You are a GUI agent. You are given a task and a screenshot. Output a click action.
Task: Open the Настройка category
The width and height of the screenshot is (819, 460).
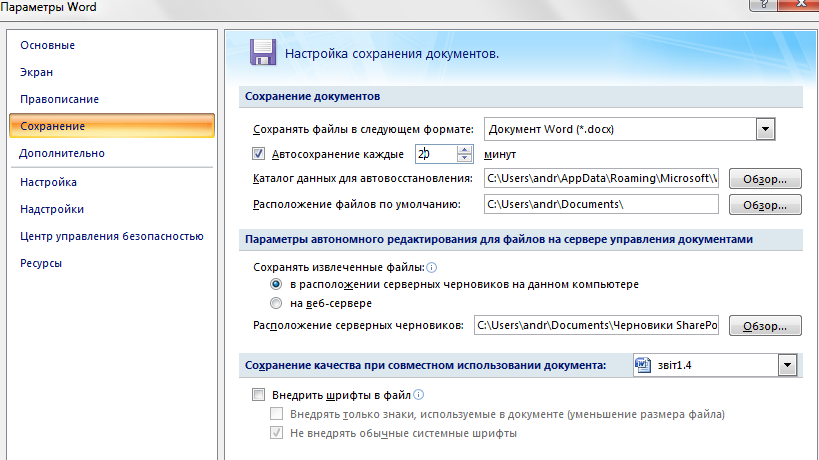coord(49,182)
